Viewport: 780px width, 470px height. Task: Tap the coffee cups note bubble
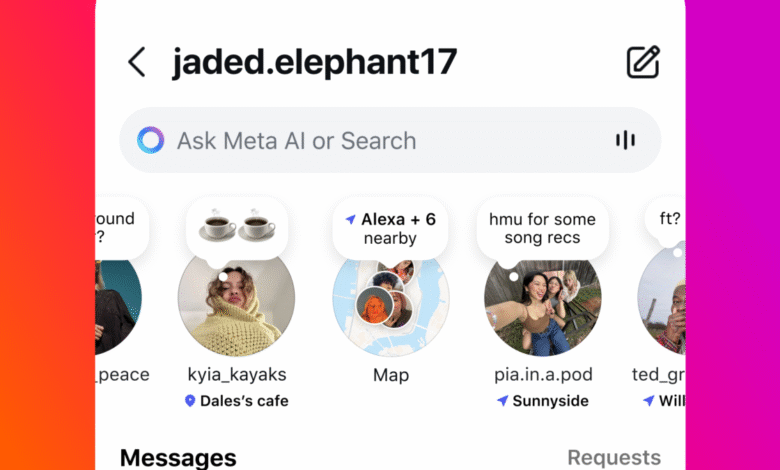tap(237, 228)
